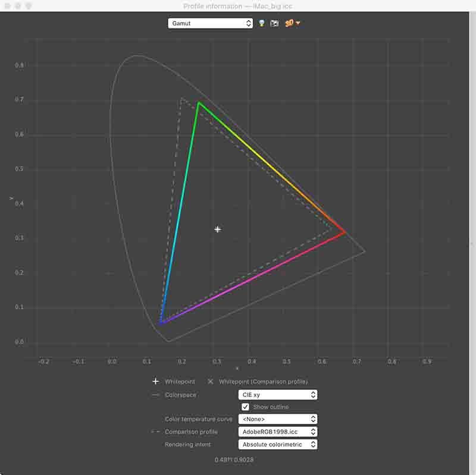The width and height of the screenshot is (476, 475).
Task: Click the solid line symbol beside Colorspace
Action: tap(156, 395)
